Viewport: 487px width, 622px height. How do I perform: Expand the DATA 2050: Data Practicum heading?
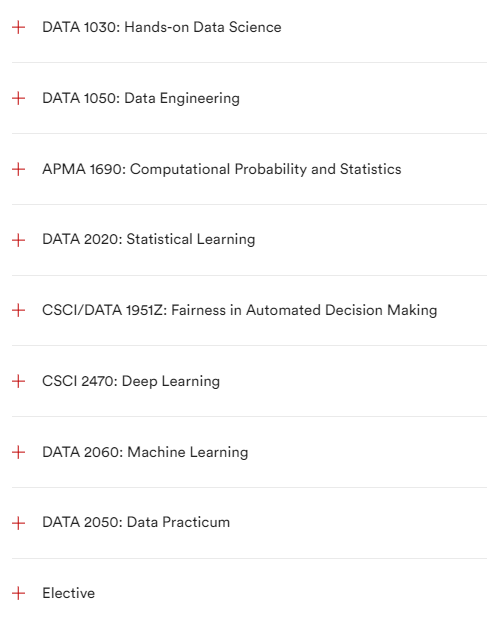coord(136,522)
